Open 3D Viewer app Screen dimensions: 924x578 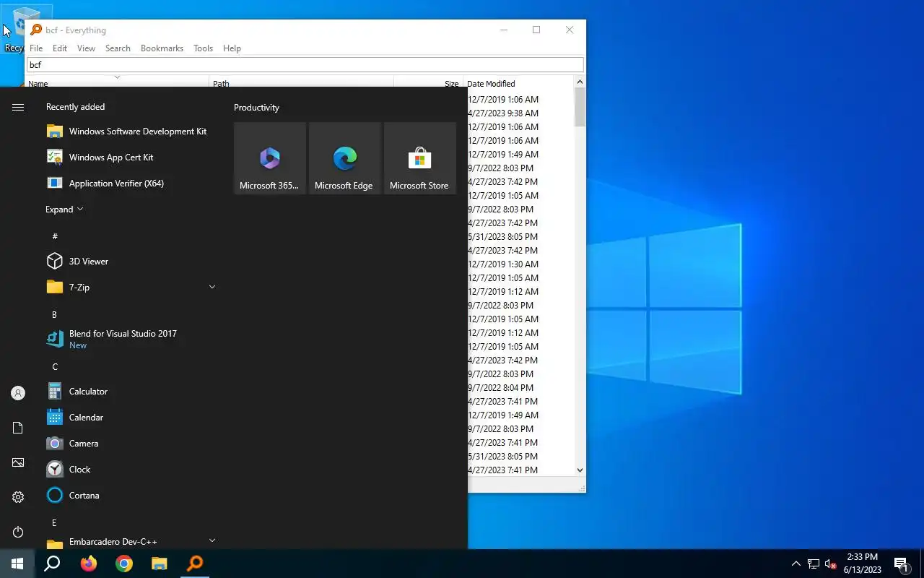130,262
